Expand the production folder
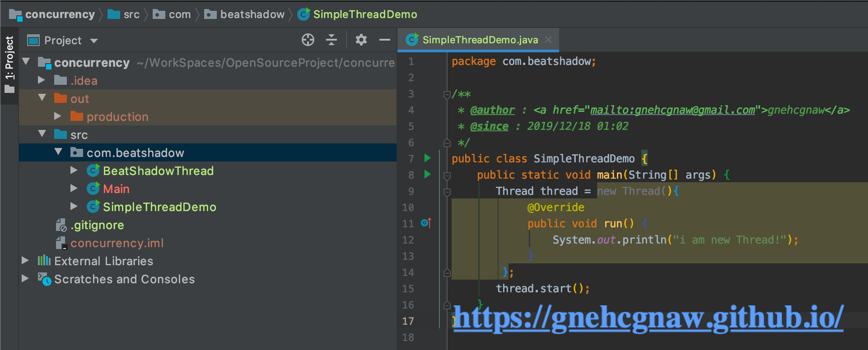 [x=58, y=116]
